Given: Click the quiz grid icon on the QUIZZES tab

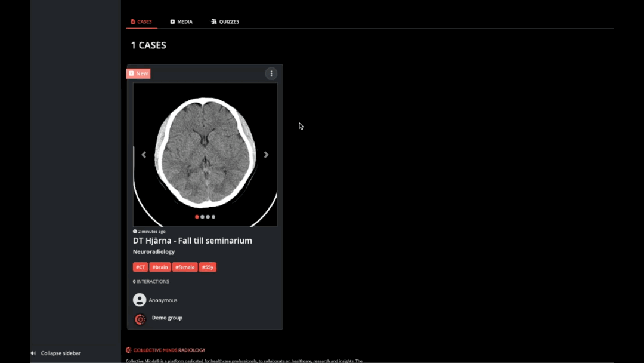Looking at the screenshot, I should click(x=213, y=21).
